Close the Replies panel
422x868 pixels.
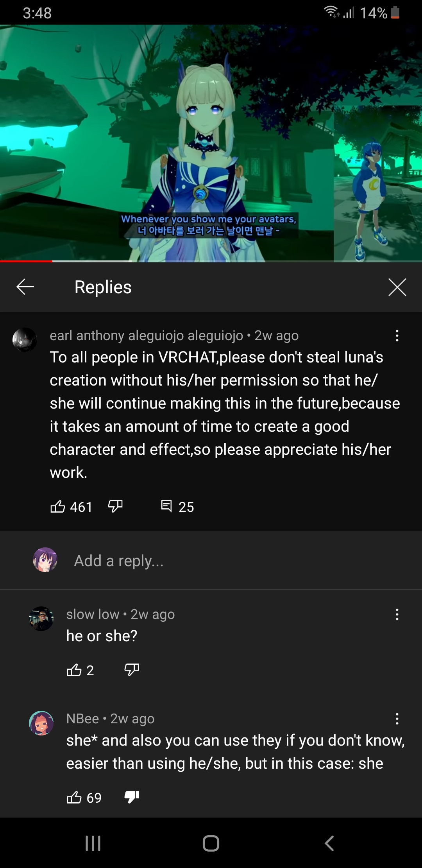click(397, 287)
